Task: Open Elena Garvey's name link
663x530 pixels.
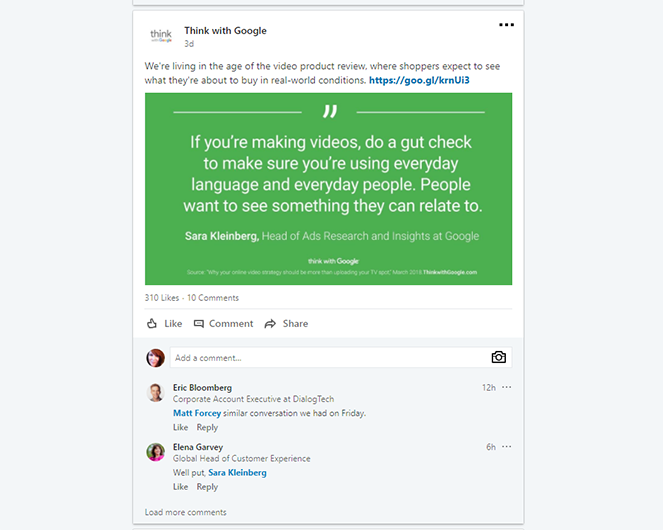Action: point(197,447)
